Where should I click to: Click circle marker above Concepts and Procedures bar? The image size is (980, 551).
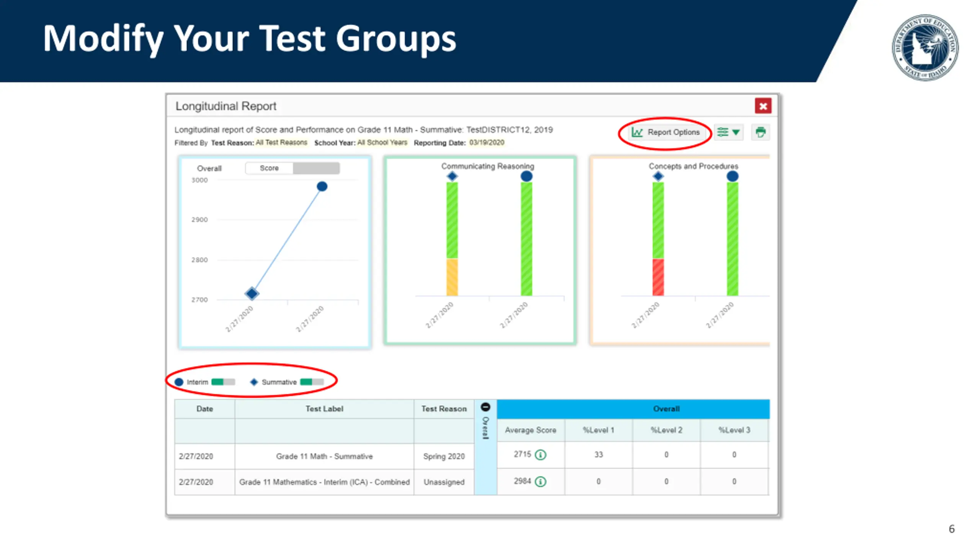pos(732,176)
